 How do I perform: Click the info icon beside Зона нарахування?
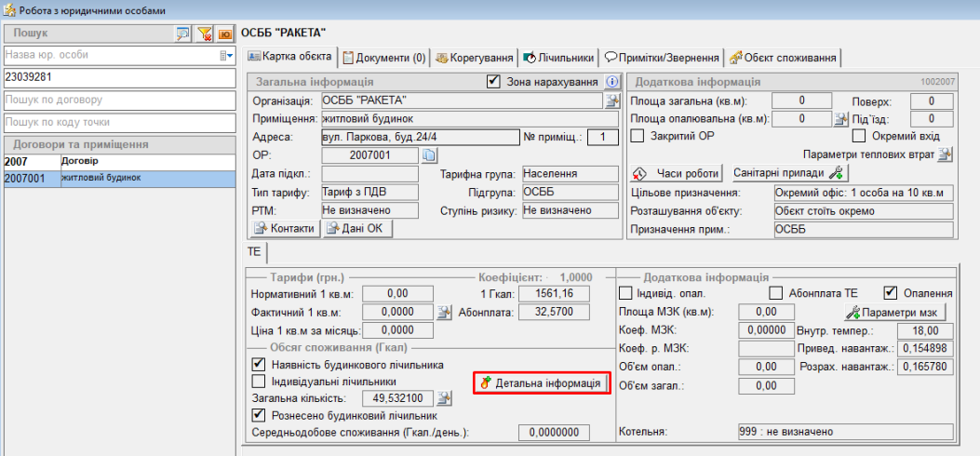(611, 82)
